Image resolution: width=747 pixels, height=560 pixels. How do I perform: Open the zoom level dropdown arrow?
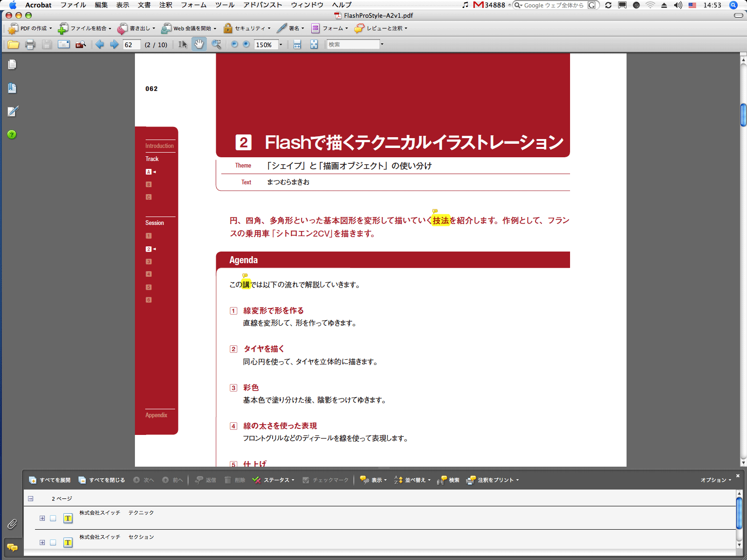(281, 44)
